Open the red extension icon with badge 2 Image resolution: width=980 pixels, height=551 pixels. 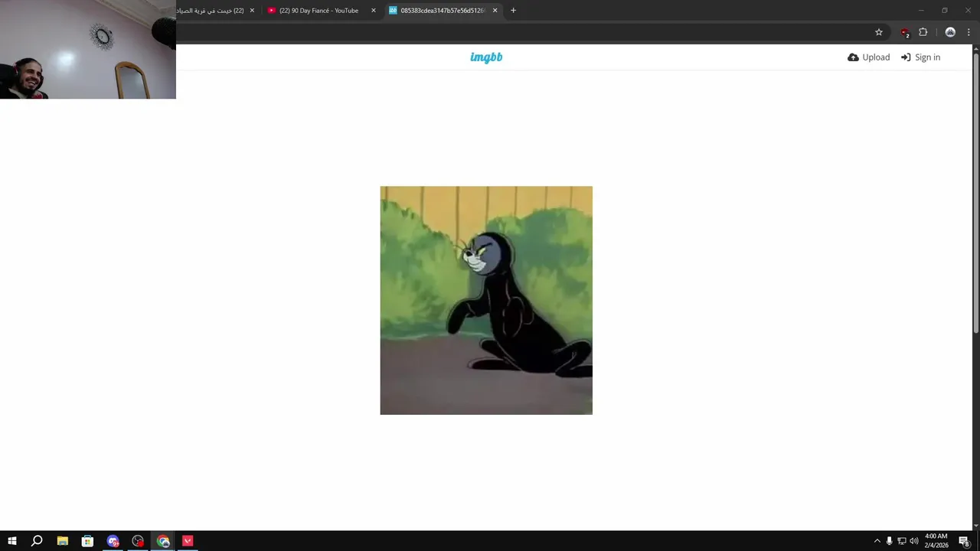[x=905, y=32]
